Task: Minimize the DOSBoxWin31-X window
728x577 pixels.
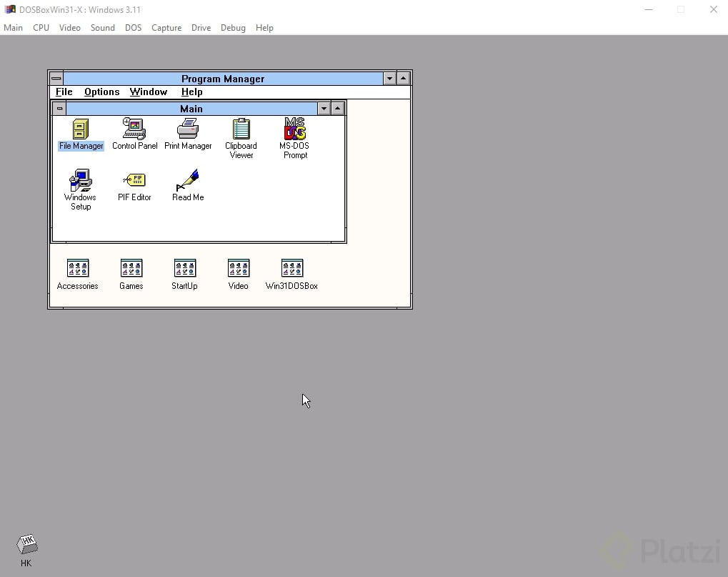Action: [x=649, y=9]
